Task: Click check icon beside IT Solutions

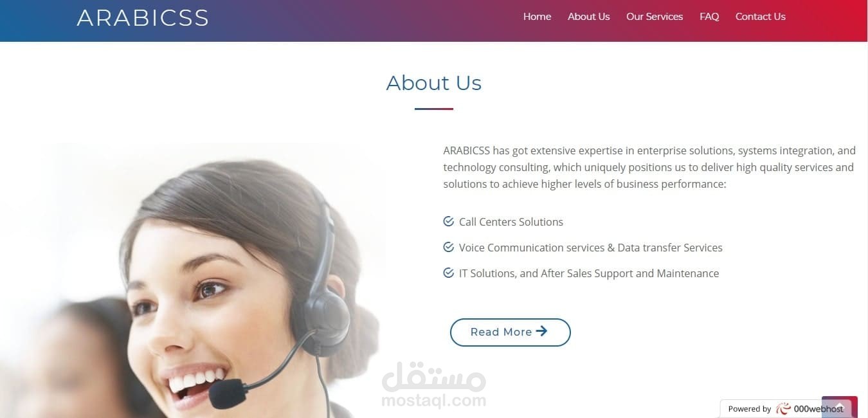Action: coord(449,273)
